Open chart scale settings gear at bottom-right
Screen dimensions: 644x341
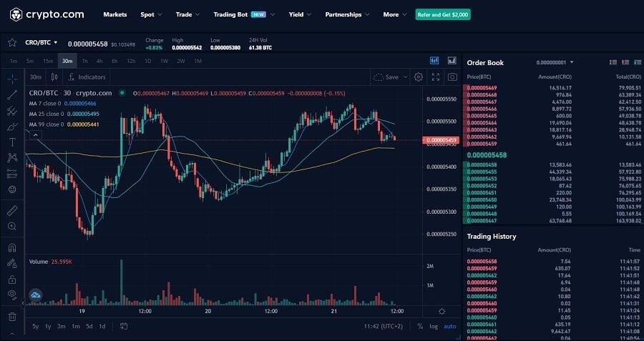click(442, 312)
